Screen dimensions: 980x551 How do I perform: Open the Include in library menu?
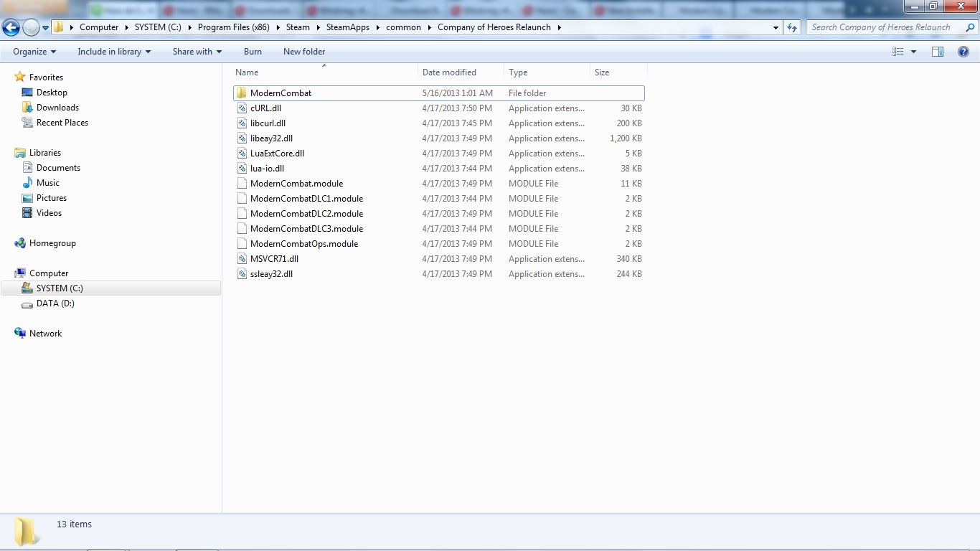coord(114,52)
